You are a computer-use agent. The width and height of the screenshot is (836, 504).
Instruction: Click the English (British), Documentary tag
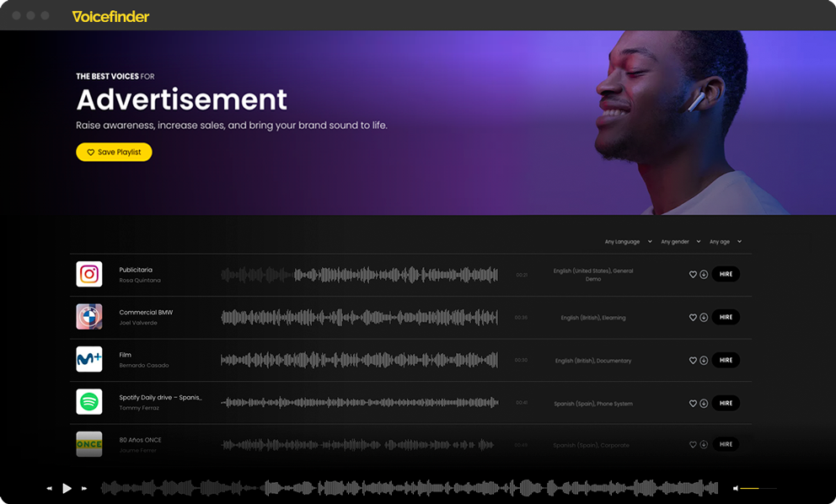(593, 361)
